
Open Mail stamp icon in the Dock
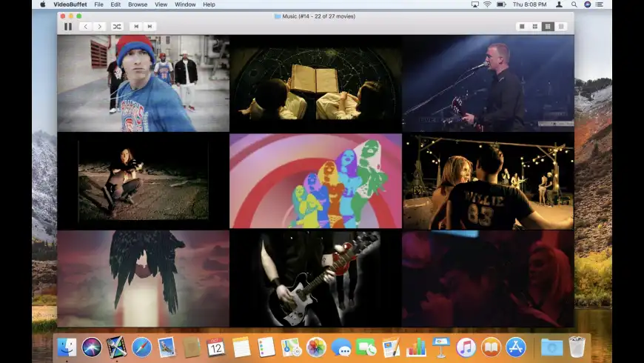point(167,347)
